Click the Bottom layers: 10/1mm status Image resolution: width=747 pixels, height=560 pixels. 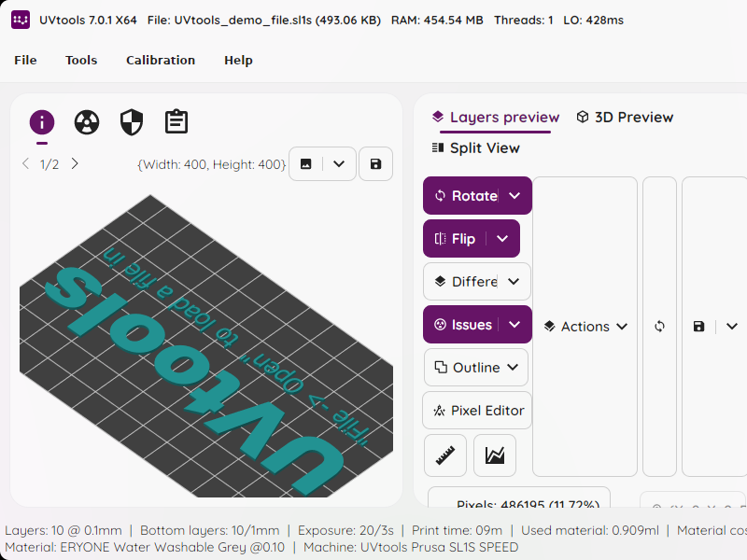[209, 530]
